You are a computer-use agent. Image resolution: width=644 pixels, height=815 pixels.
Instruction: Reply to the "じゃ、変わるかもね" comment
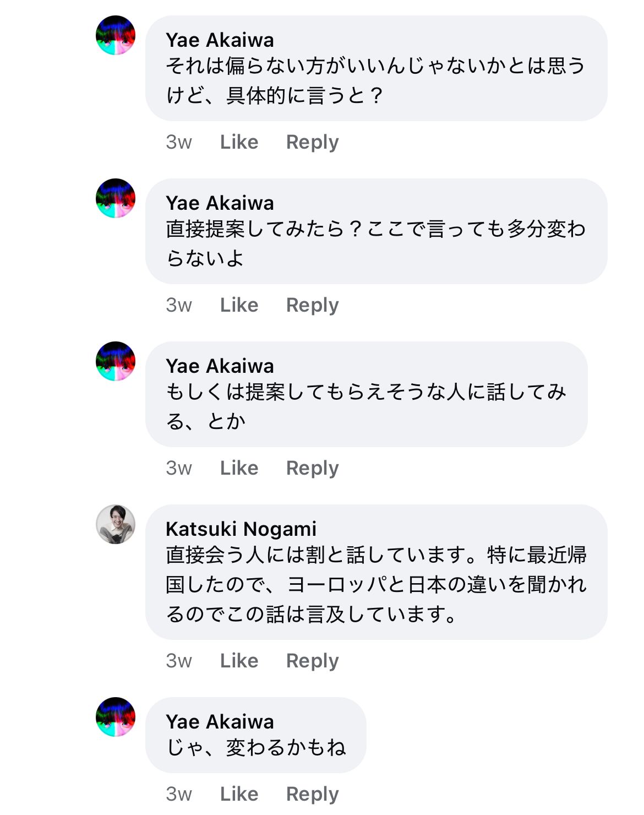tap(312, 794)
